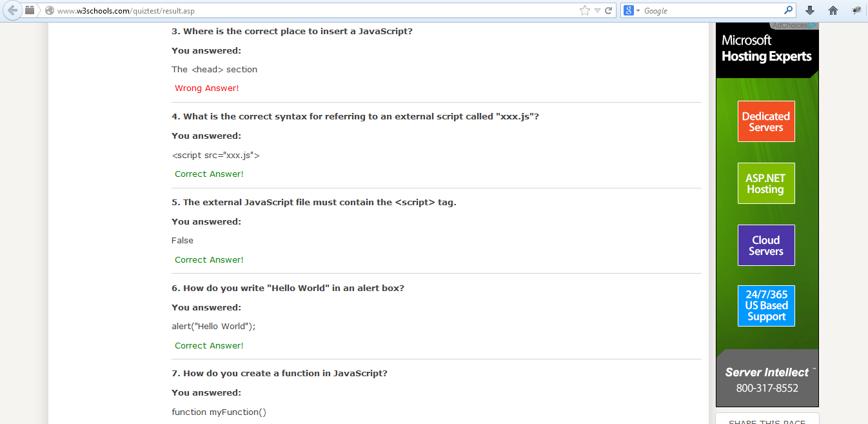
Task: Click the red "Wrong Answer!" text
Action: point(207,88)
